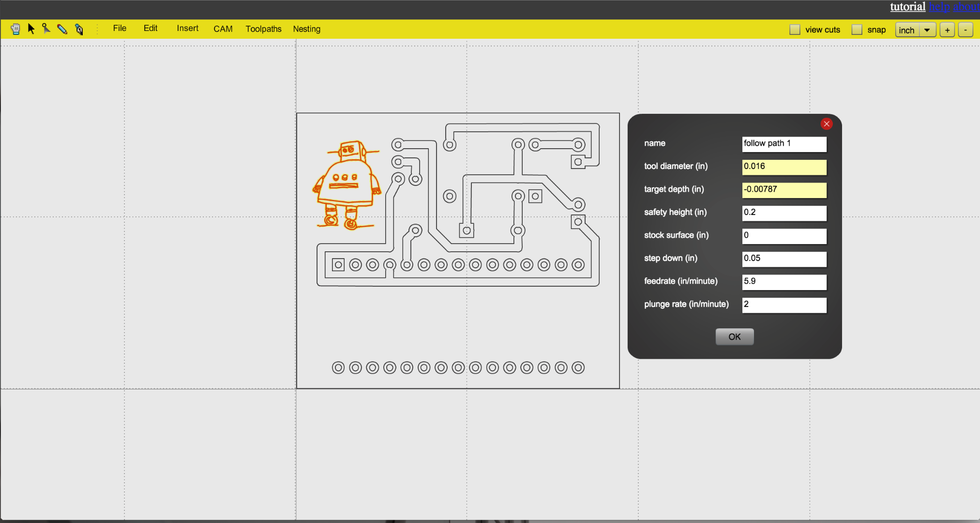Zoom out with the minus button
Viewport: 980px width, 523px height.
pos(966,30)
